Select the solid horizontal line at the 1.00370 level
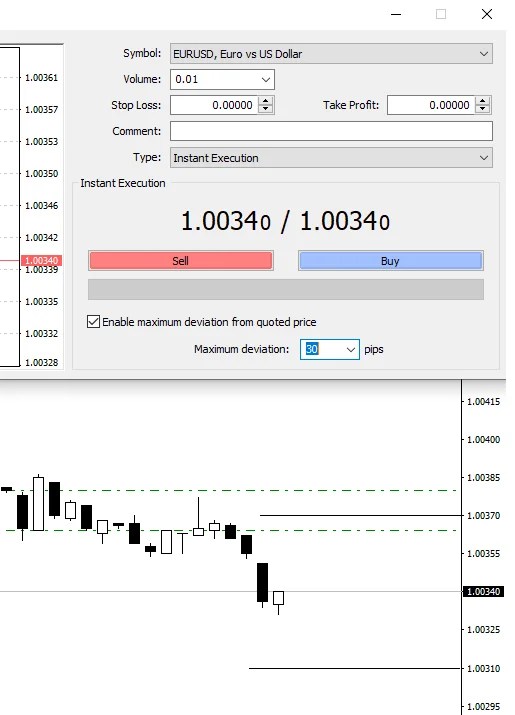 [x=360, y=515]
